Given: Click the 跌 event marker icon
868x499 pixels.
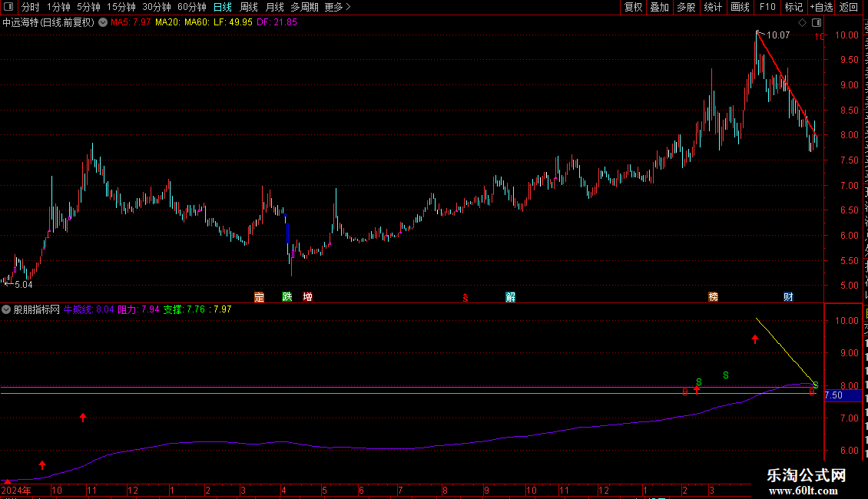Looking at the screenshot, I should point(287,297).
